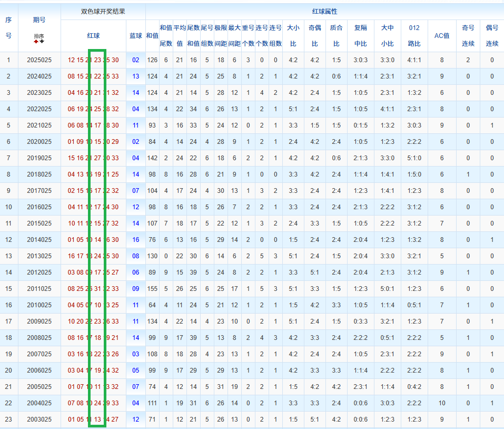Click the 和值 column header

coord(152,36)
